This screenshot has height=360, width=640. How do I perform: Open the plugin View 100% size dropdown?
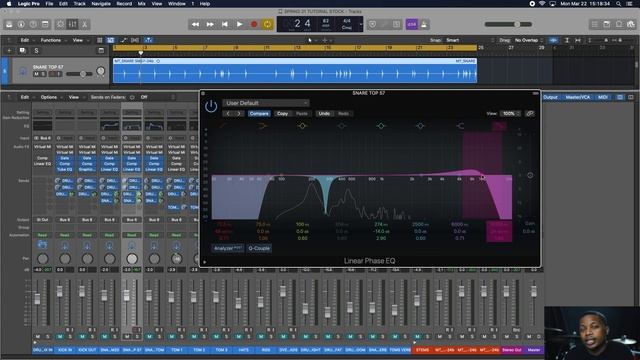point(511,113)
